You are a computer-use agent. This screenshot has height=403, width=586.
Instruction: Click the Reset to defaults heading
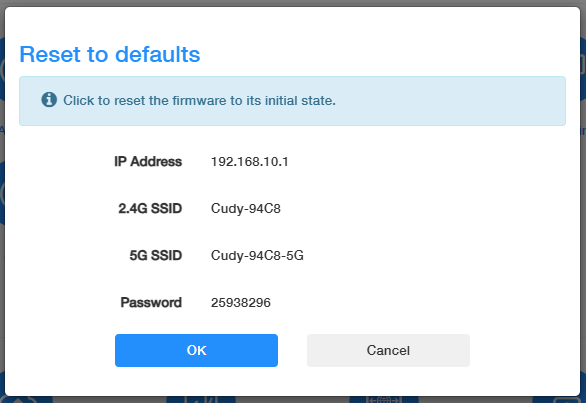pyautogui.click(x=110, y=54)
